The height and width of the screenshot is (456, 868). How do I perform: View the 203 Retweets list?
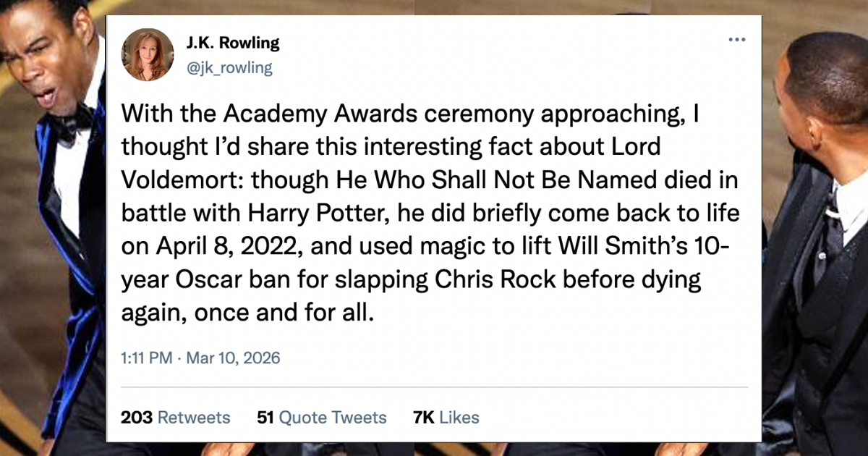pyautogui.click(x=175, y=418)
